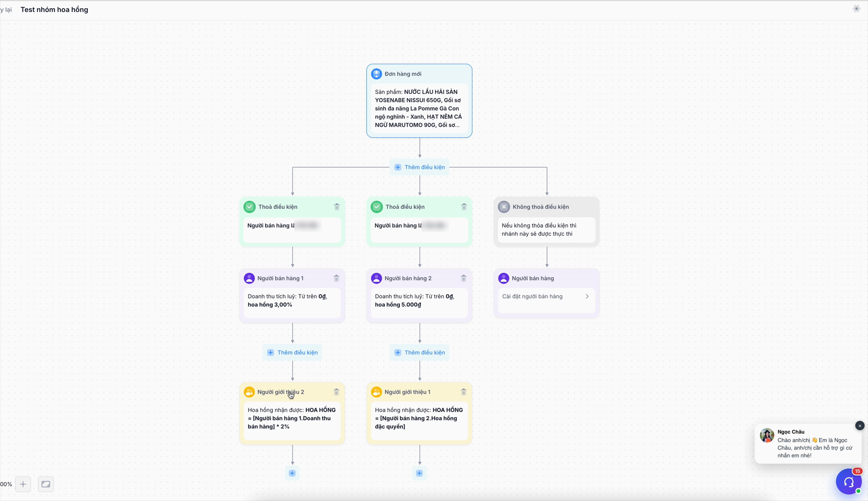This screenshot has width=868, height=501.
Task: Click the Không thoả điều kiện X icon
Action: 504,207
